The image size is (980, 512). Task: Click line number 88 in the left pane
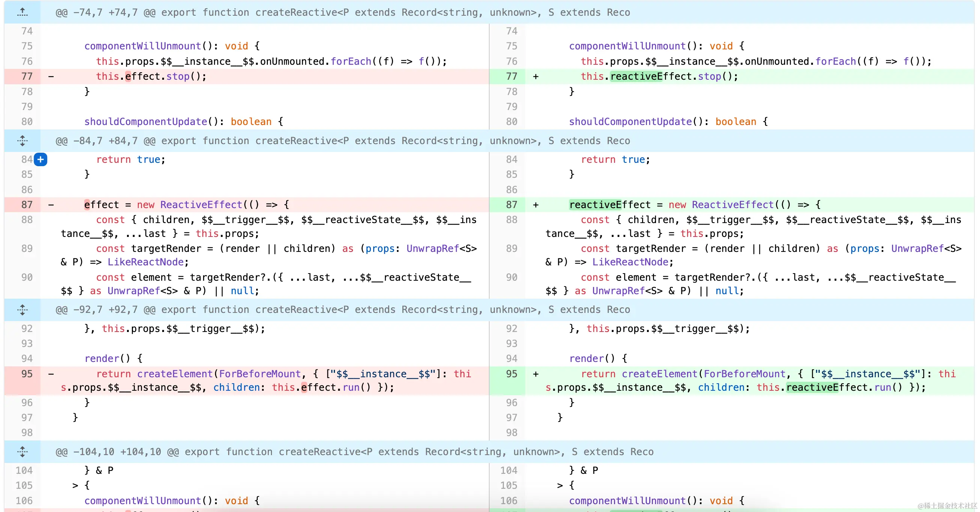point(27,220)
